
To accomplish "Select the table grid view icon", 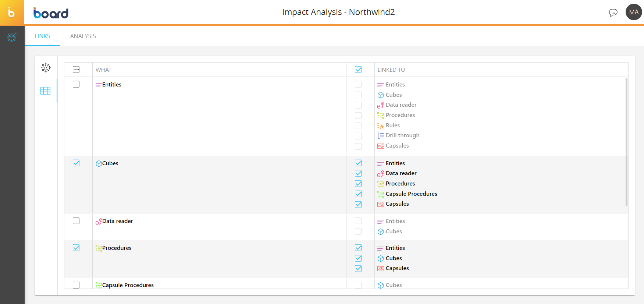I will click(x=46, y=91).
